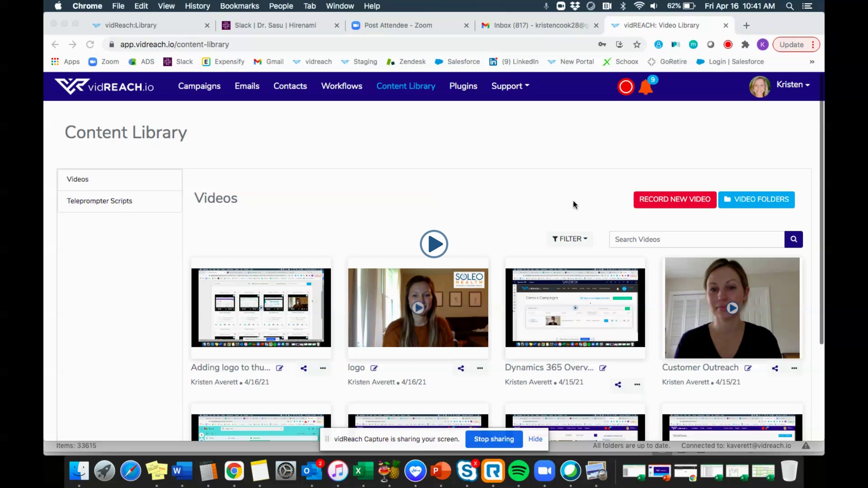Open more options for Customer Outreach video
The height and width of the screenshot is (488, 868).
pos(794,368)
